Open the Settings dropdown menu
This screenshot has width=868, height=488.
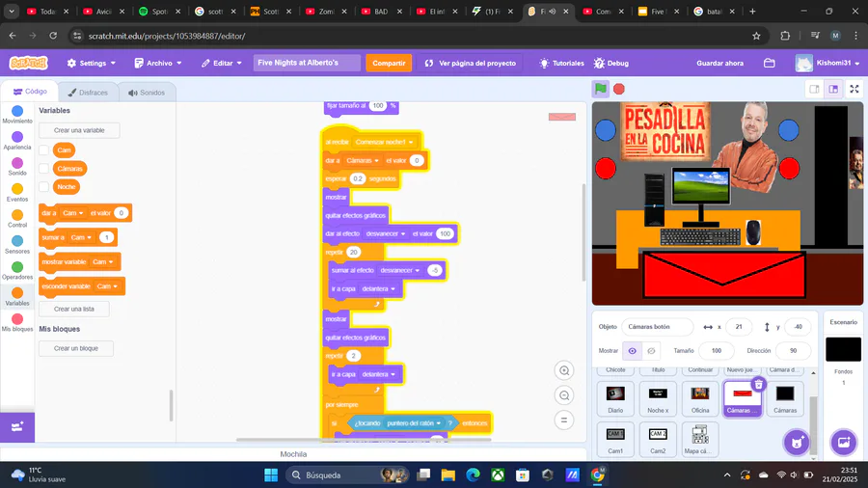[x=92, y=63]
